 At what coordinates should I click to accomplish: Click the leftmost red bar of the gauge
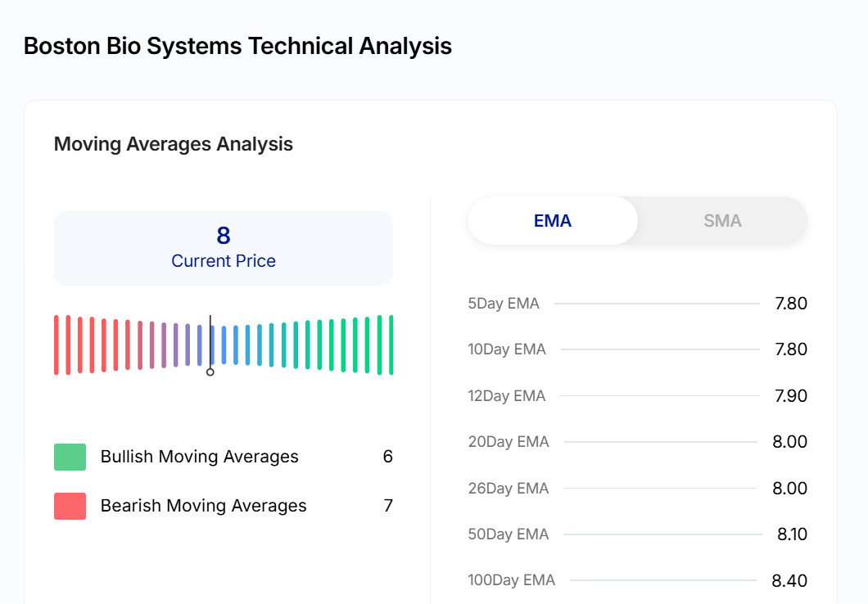57,345
